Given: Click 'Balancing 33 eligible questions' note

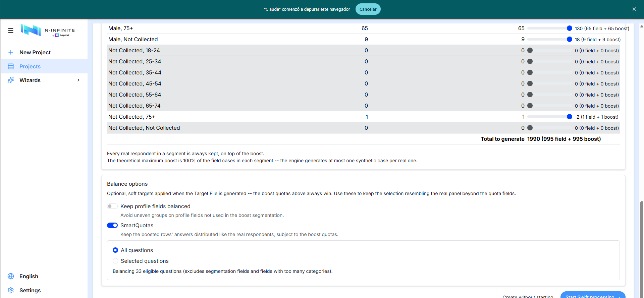Looking at the screenshot, I should [x=223, y=271].
